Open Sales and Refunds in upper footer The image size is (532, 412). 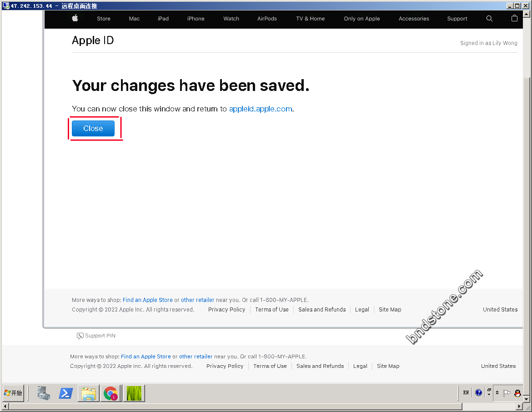pos(322,310)
